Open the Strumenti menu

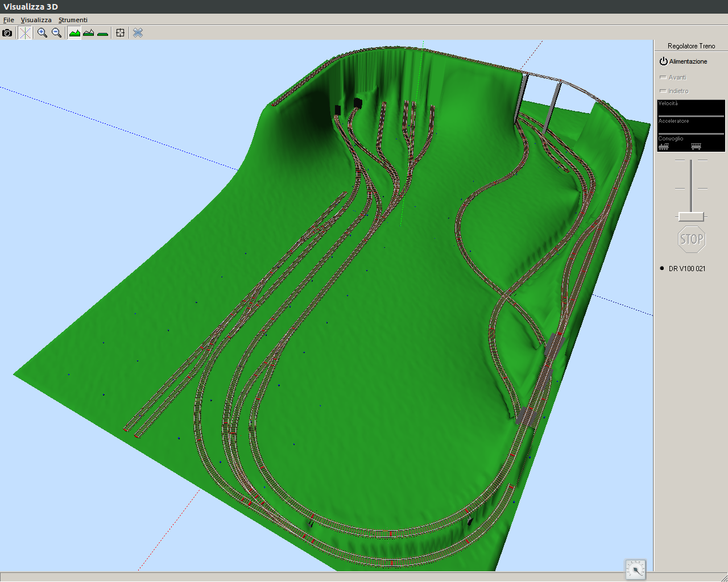pos(73,20)
